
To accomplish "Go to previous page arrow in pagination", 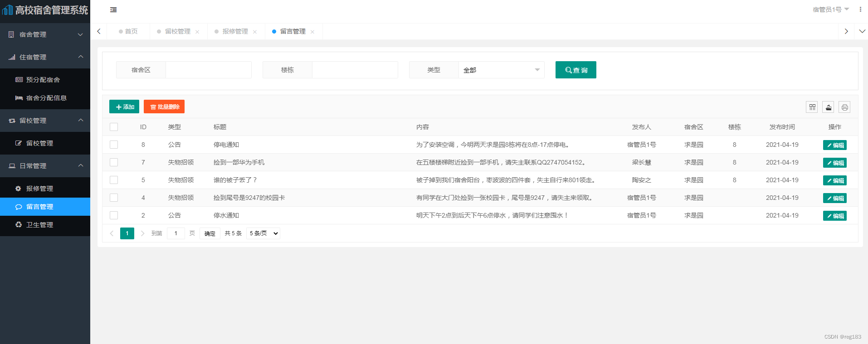I will pyautogui.click(x=112, y=233).
